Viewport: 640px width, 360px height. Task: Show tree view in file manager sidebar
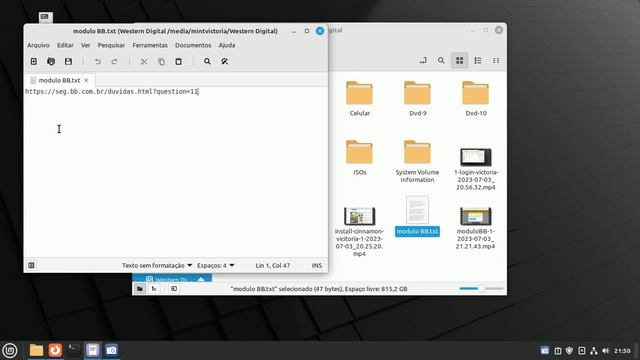(154, 289)
